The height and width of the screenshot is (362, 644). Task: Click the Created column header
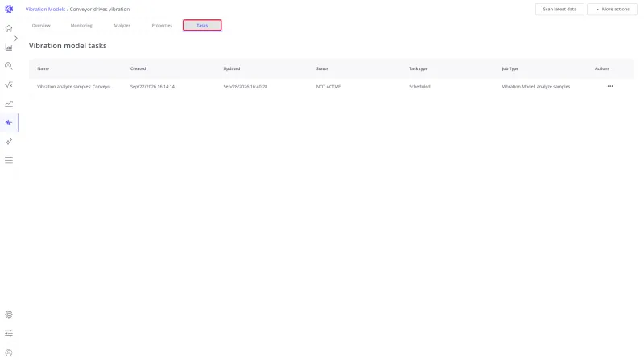point(138,68)
